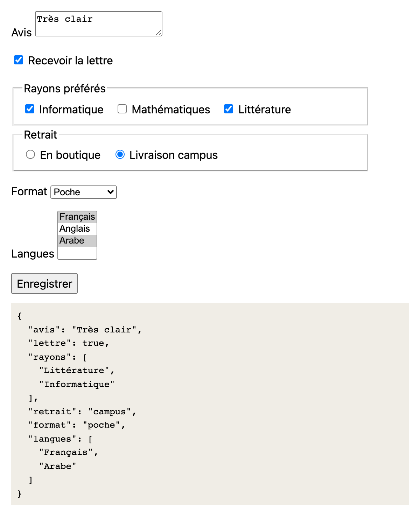Grab the textarea resize handle corner
This screenshot has height=520, width=420.
(159, 33)
